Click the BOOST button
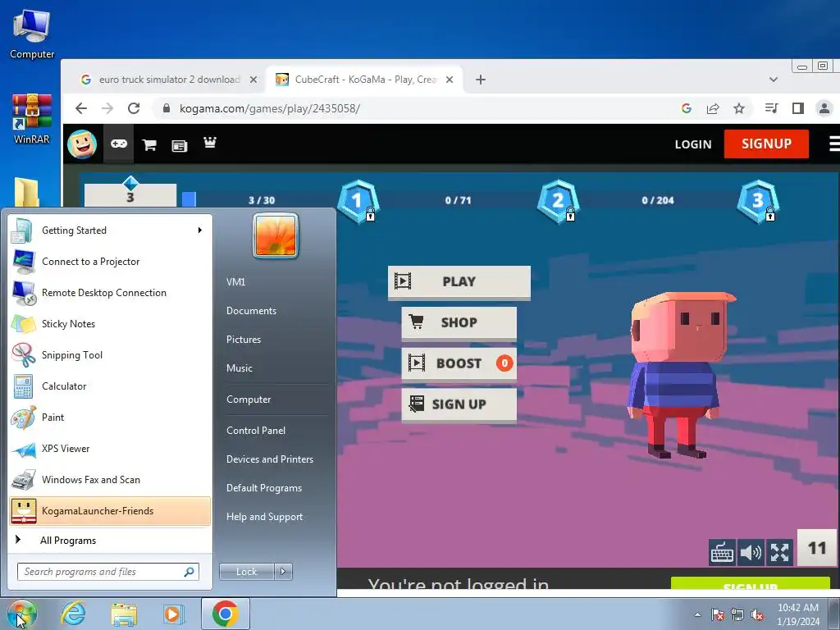 459,363
